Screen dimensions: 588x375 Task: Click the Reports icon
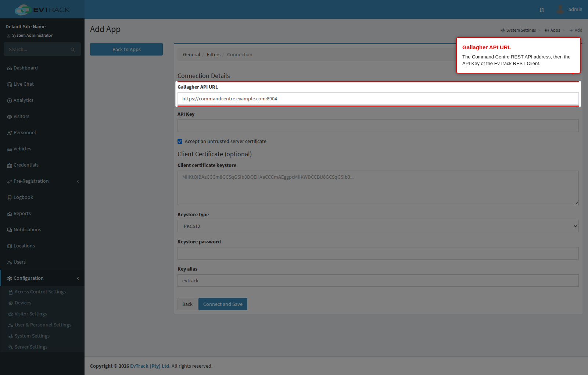(x=10, y=214)
